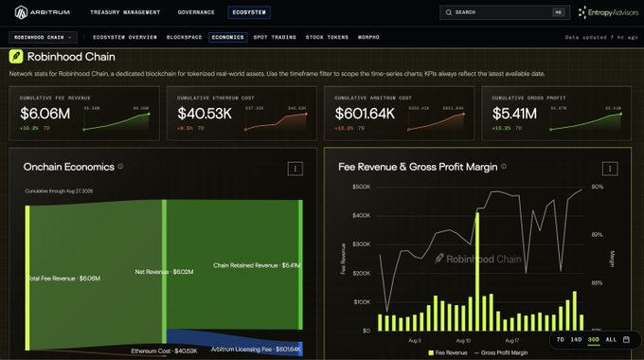Click Ethereum Cost $40.53K label

[x=164, y=351]
